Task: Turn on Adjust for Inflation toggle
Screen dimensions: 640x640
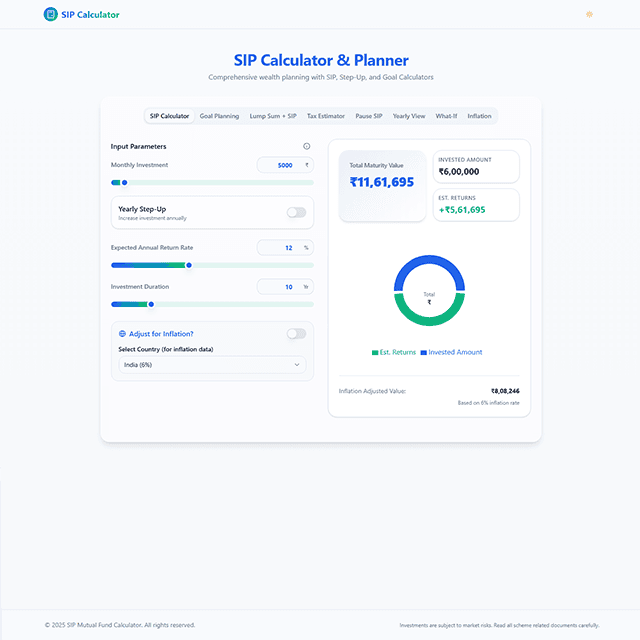Action: [296, 333]
